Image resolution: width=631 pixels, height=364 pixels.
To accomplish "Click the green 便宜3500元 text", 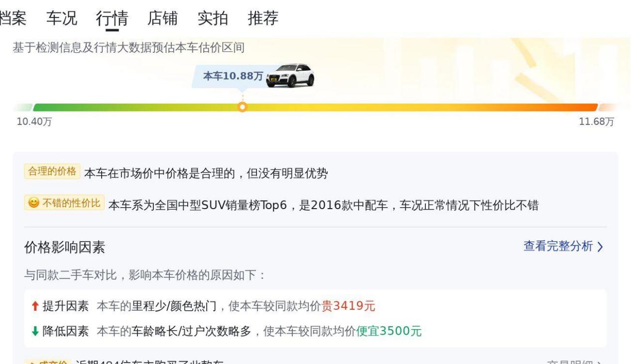I will (388, 331).
